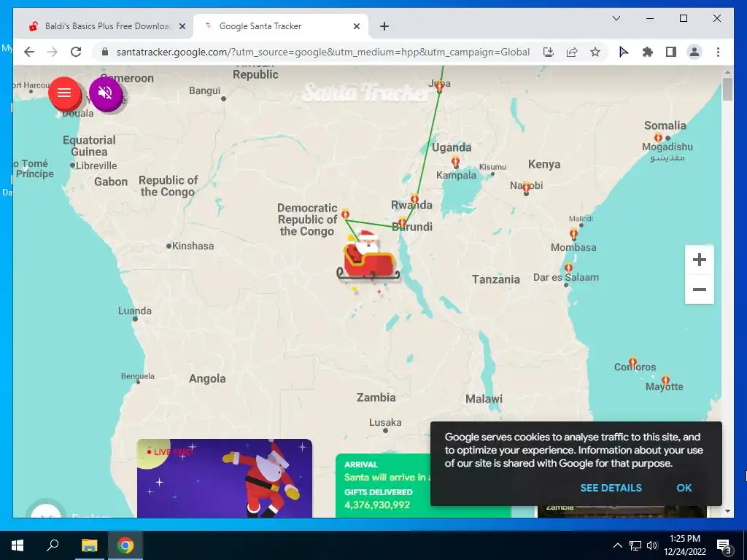Open Windows taskbar search
Viewport: 747px width, 560px height.
click(53, 545)
